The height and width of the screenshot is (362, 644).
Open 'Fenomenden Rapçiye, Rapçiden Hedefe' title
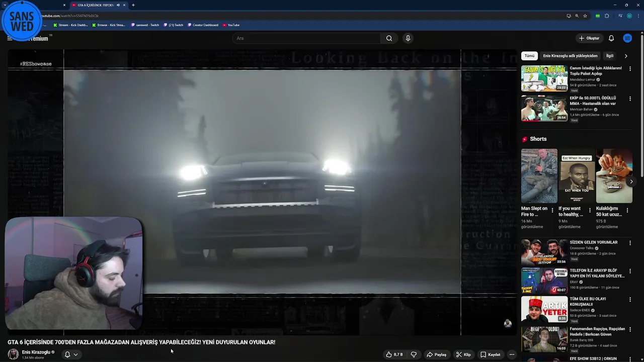pos(597,331)
